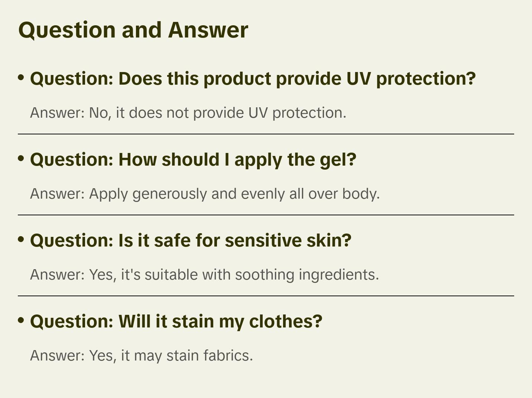Click the divider line below the UV protection answer
The height and width of the screenshot is (398, 532).
click(x=266, y=134)
